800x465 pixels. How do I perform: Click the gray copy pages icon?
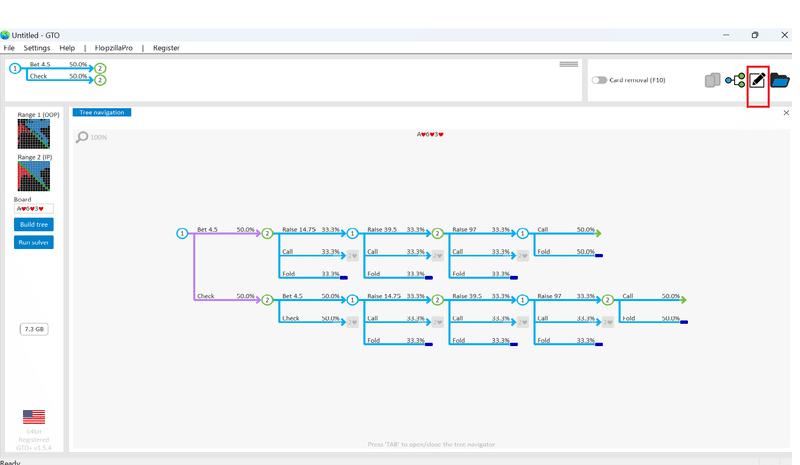[x=712, y=80]
